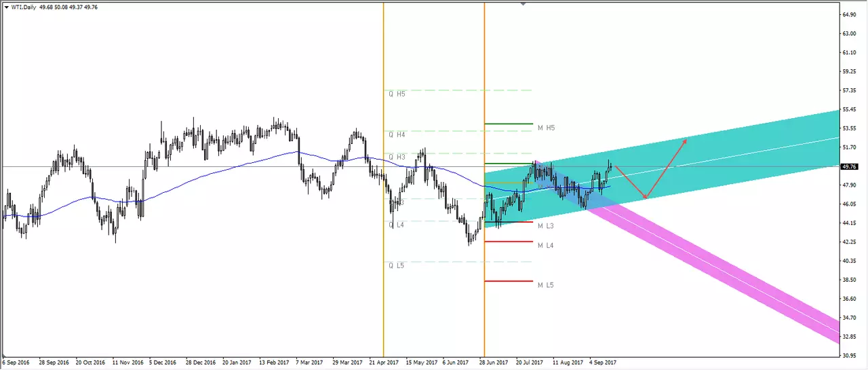Click the upward red arrow's arrowhead
This screenshot has width=868, height=370.
[684, 141]
